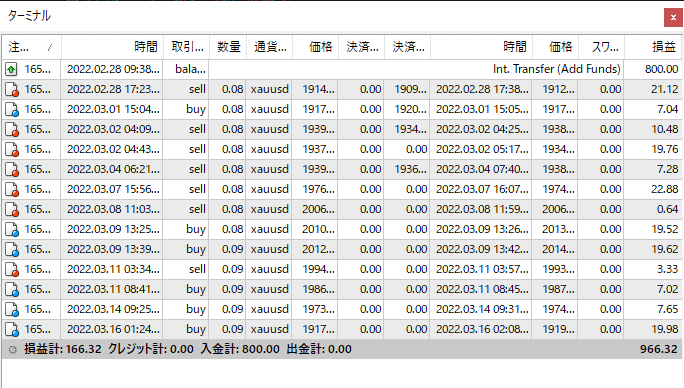Click the 入金計: 800.00 deposit summary

tap(240, 349)
